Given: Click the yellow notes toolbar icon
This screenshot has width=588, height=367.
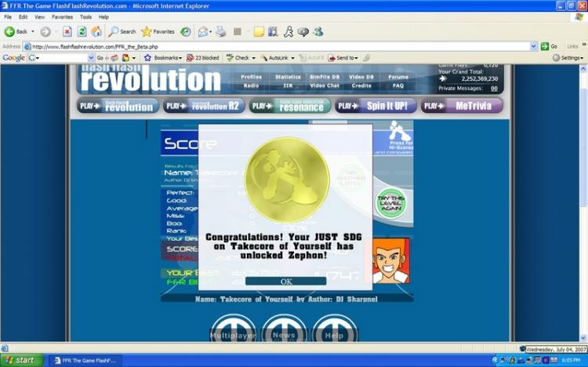Looking at the screenshot, I should point(259,32).
